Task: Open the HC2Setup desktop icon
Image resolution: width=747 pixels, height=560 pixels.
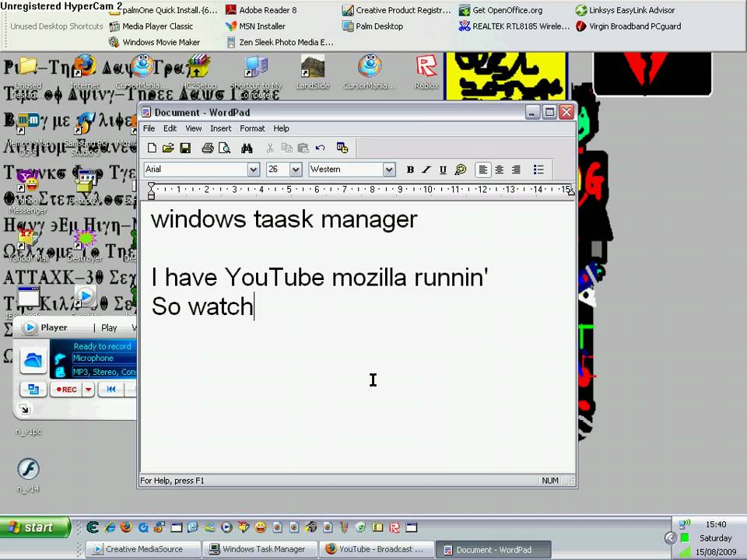Action: pyautogui.click(x=198, y=72)
